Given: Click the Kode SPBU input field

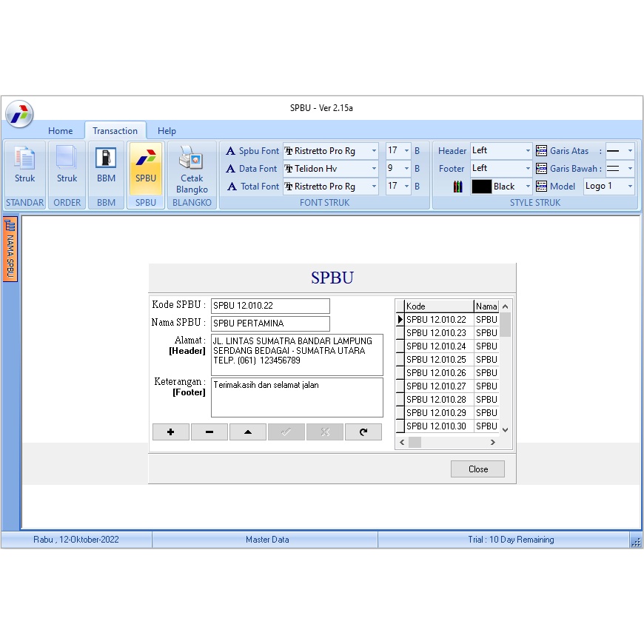Looking at the screenshot, I should click(270, 306).
